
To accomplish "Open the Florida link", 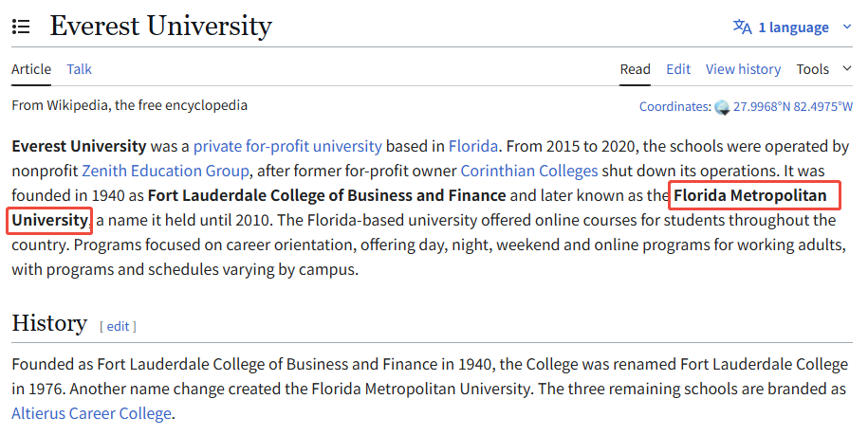I will click(472, 147).
